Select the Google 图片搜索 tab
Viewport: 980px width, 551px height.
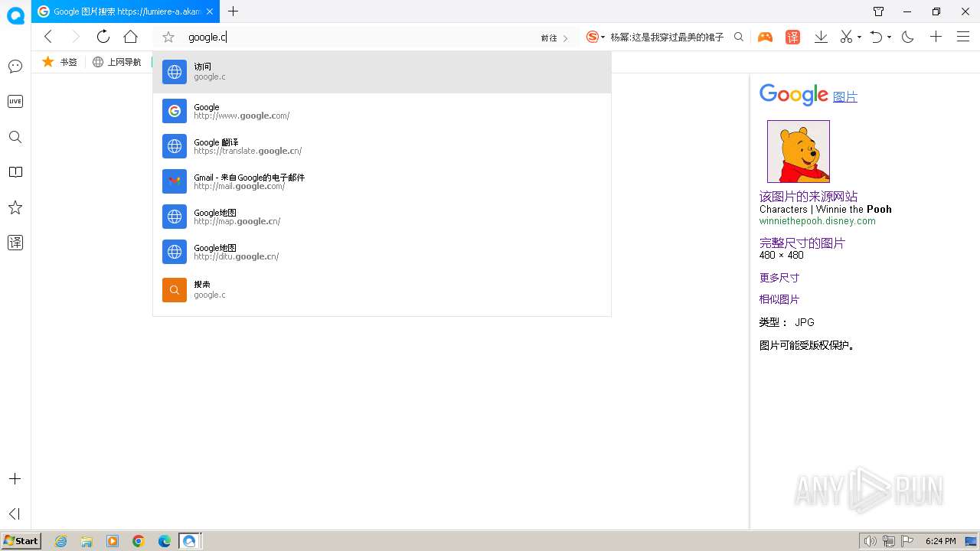point(126,11)
